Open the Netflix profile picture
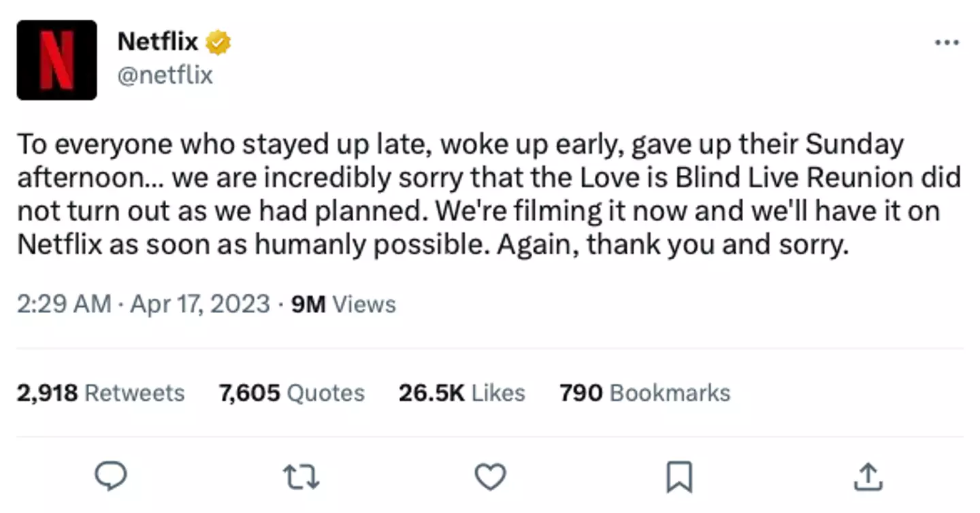 point(56,60)
